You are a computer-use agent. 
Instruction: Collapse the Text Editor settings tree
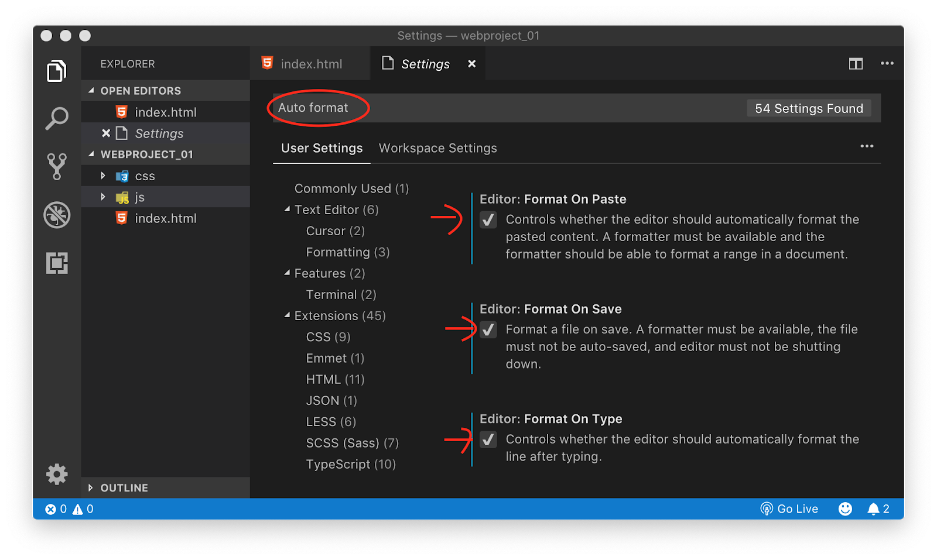(x=286, y=209)
